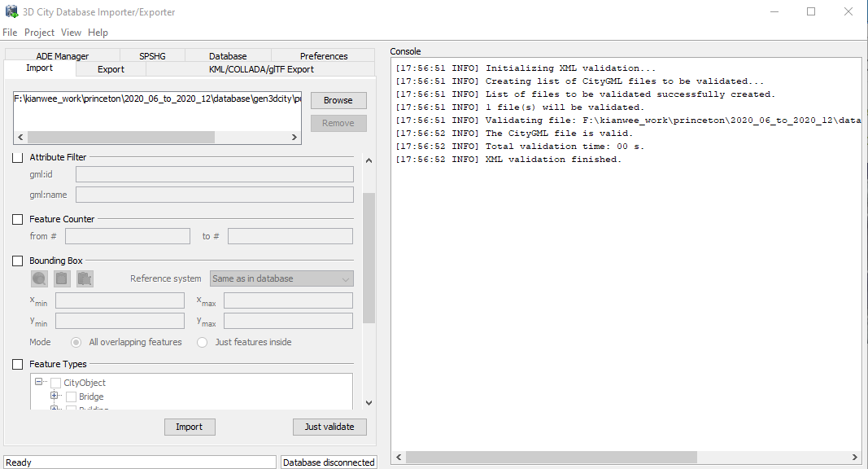Click the Feature Counter to # field

point(290,236)
